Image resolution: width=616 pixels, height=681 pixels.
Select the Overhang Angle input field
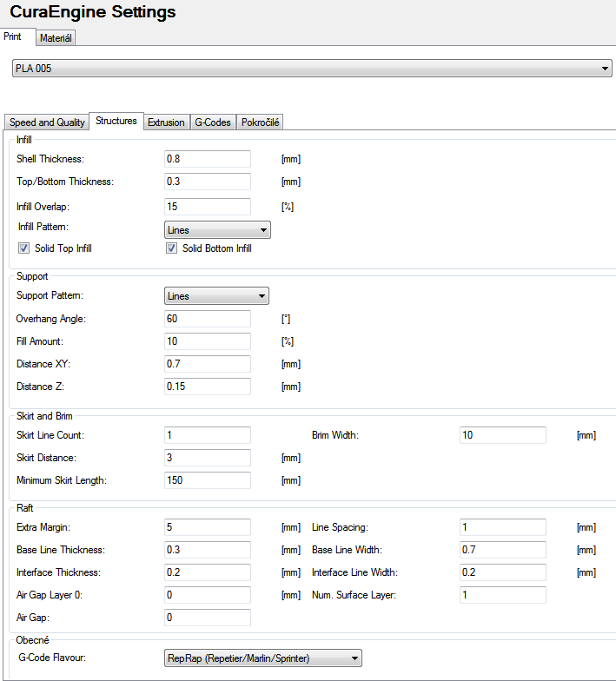207,319
